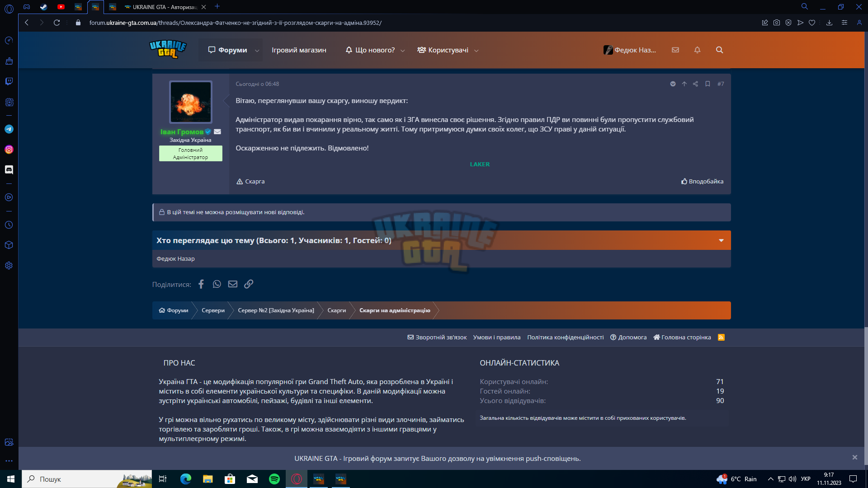This screenshot has width=868, height=488.
Task: Take snapshot with camera icon
Action: [777, 23]
